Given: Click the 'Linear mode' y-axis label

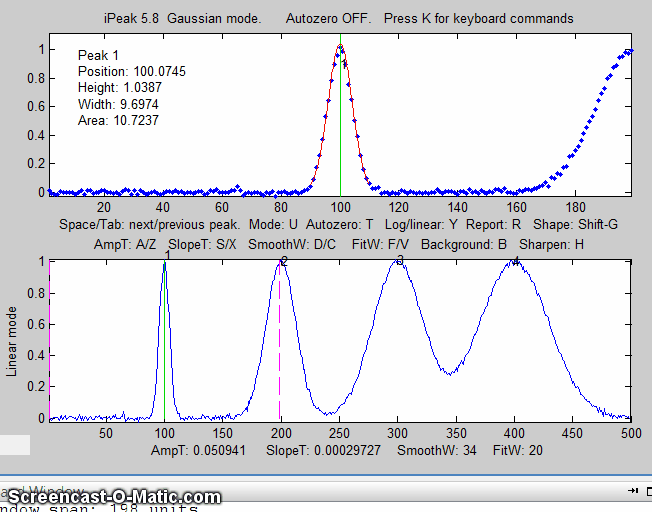Looking at the screenshot, I should click(x=13, y=340).
